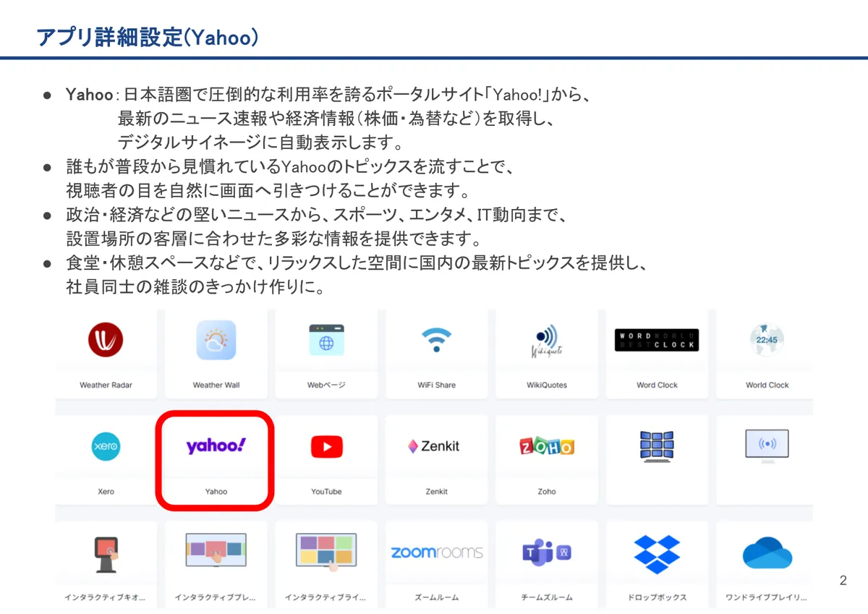This screenshot has height=614, width=868.
Task: Click the line "デジタルサイネージに自動表示します。"
Action: (x=260, y=142)
